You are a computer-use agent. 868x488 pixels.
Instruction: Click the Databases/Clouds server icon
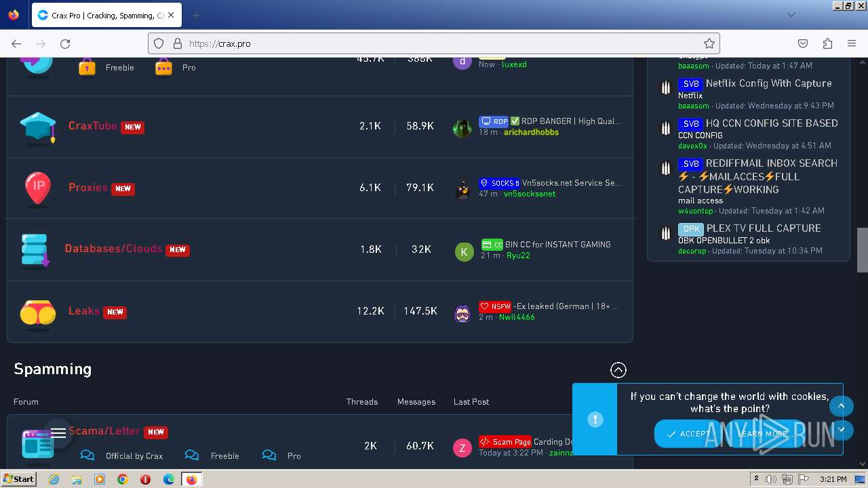[x=35, y=250]
